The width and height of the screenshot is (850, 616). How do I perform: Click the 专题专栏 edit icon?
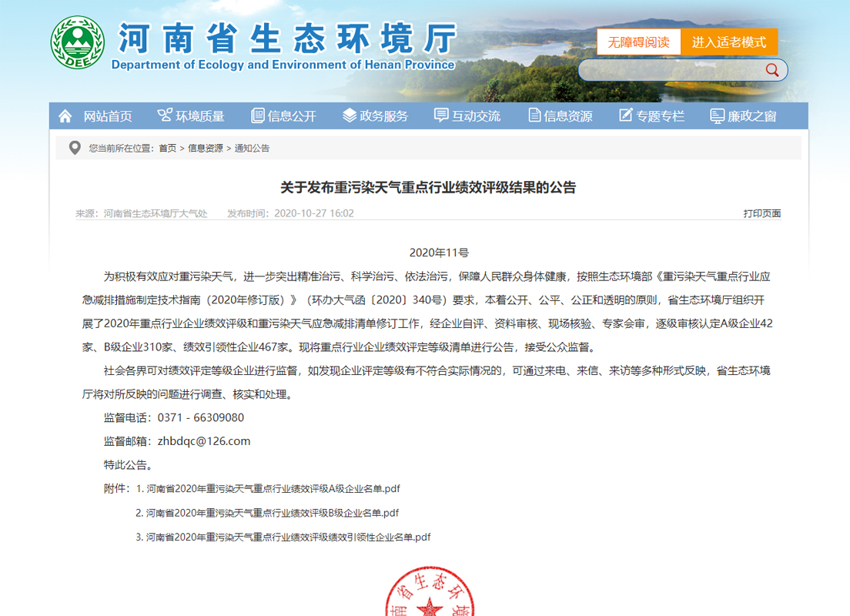pyautogui.click(x=626, y=115)
